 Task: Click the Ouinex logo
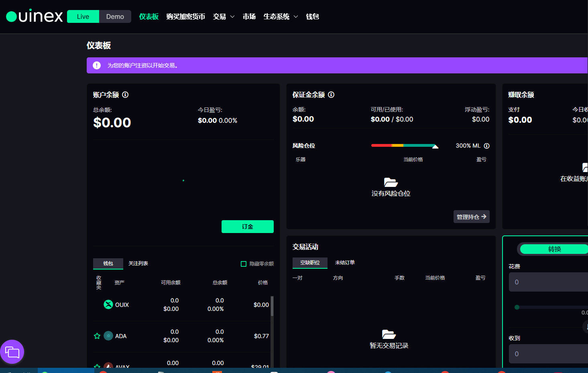[35, 16]
